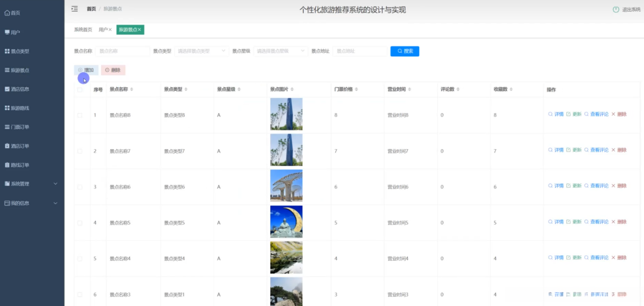The width and height of the screenshot is (644, 306).
Task: Click the power icon to log out
Action: pyautogui.click(x=616, y=9)
